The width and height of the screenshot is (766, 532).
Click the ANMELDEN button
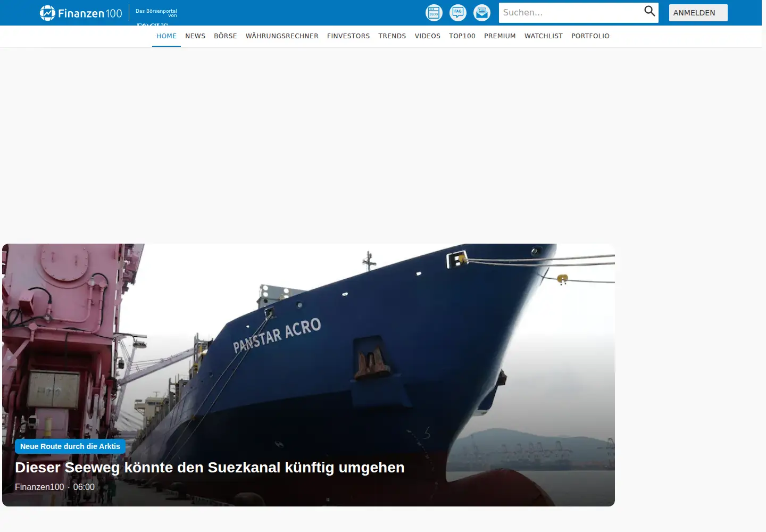point(698,13)
